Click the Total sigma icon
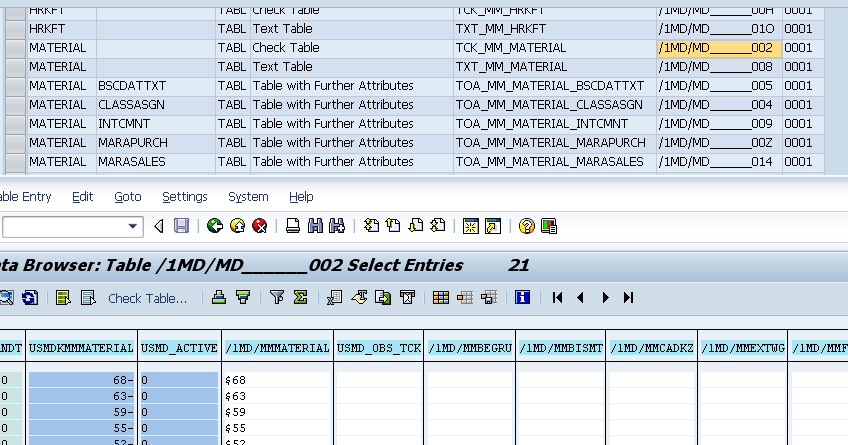 tap(301, 297)
